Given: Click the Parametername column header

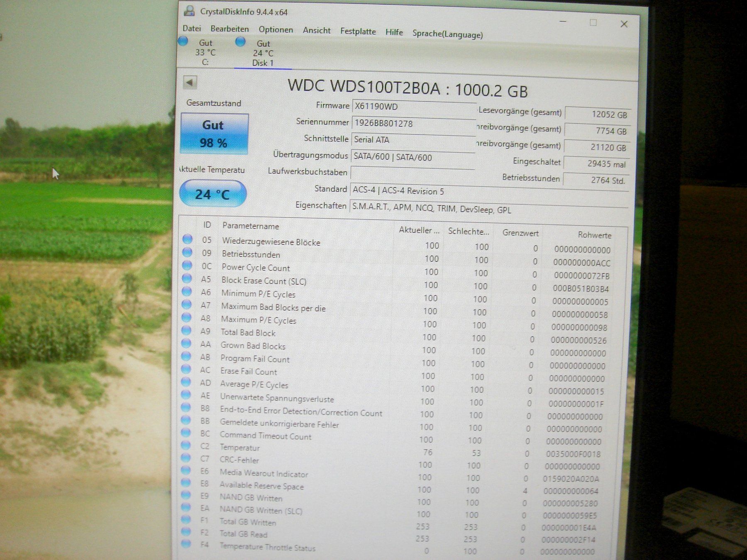Looking at the screenshot, I should (x=251, y=226).
